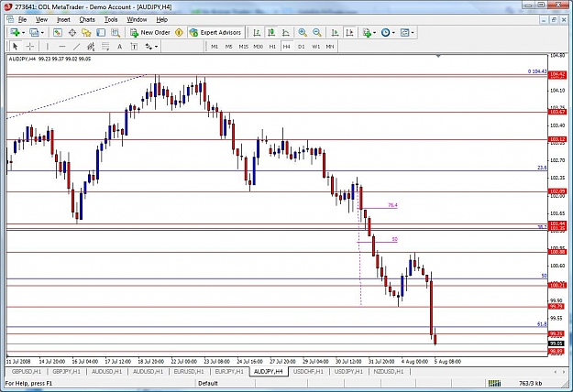This screenshot has height=392, width=573.
Task: Open the Indicators add icon
Action: tap(367, 32)
